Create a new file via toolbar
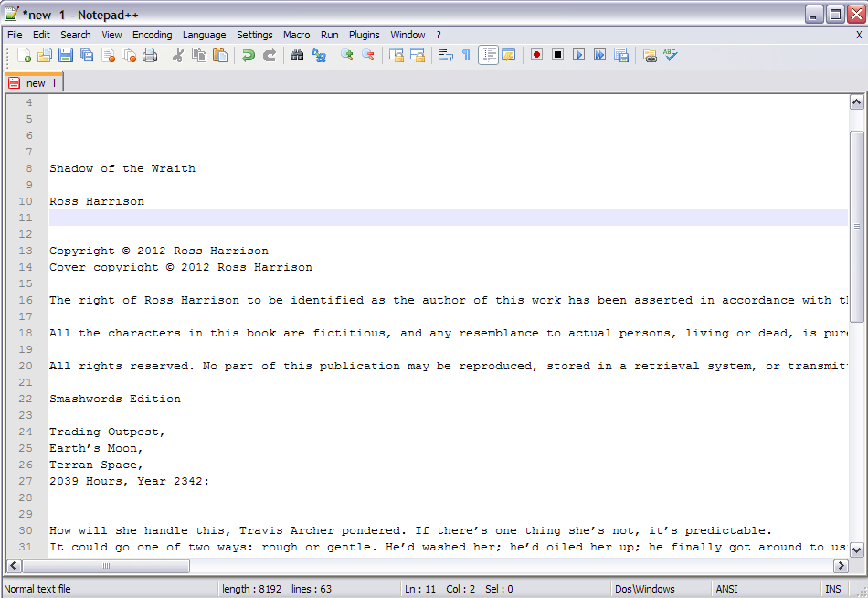868x598 pixels. tap(24, 56)
